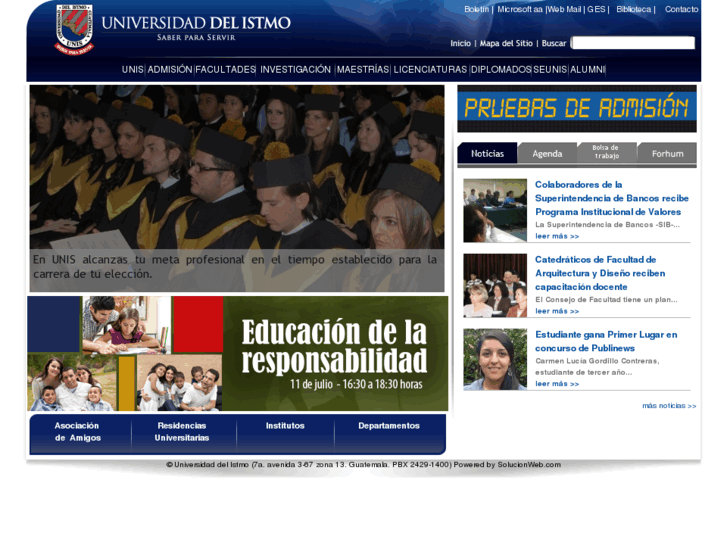
Task: Open Residencias Universitarias section
Action: pyautogui.click(x=182, y=432)
